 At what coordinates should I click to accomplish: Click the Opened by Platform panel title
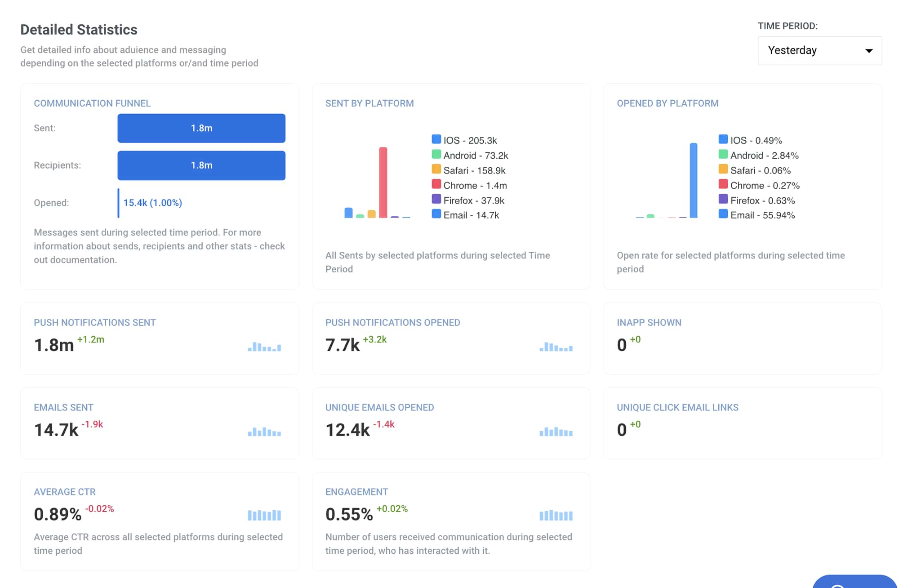668,103
